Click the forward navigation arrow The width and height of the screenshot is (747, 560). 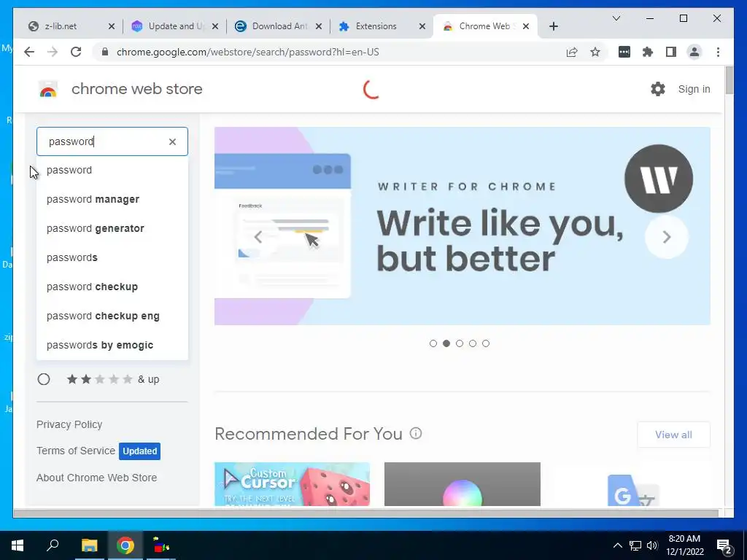[x=53, y=52]
